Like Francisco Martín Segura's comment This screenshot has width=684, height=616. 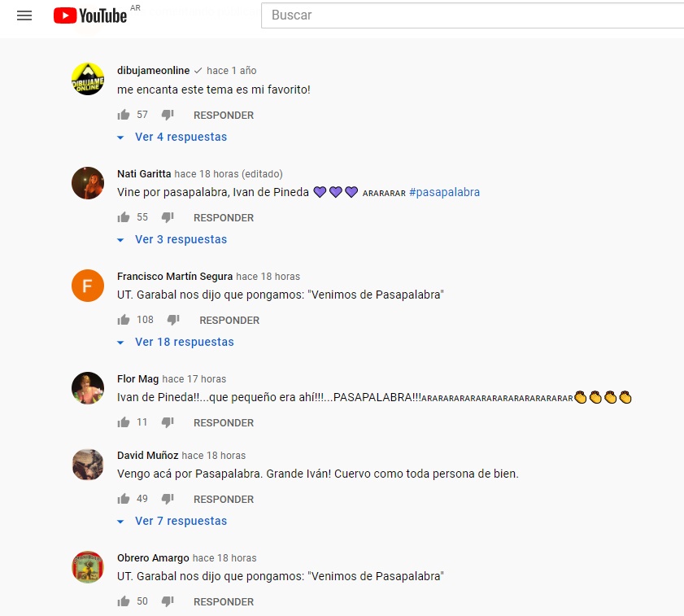(124, 320)
